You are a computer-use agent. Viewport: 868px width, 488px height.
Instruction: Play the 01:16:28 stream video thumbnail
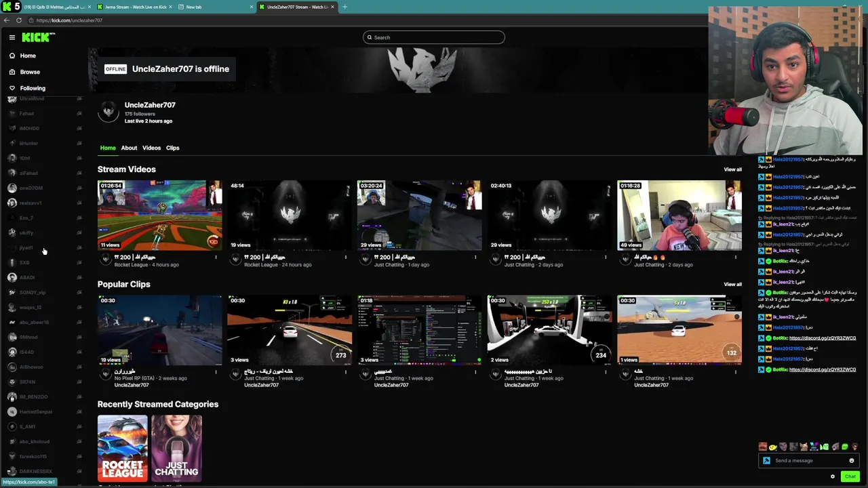click(x=679, y=215)
